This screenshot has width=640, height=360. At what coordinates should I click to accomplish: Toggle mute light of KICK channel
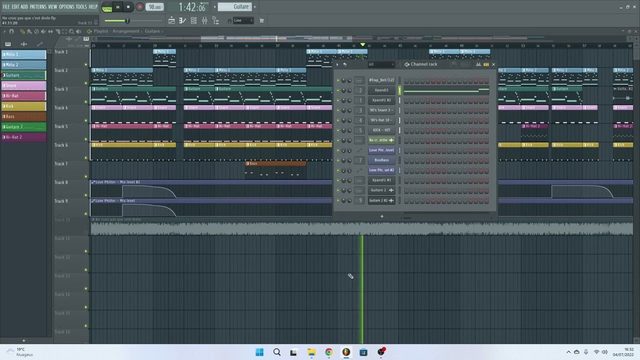[338, 130]
